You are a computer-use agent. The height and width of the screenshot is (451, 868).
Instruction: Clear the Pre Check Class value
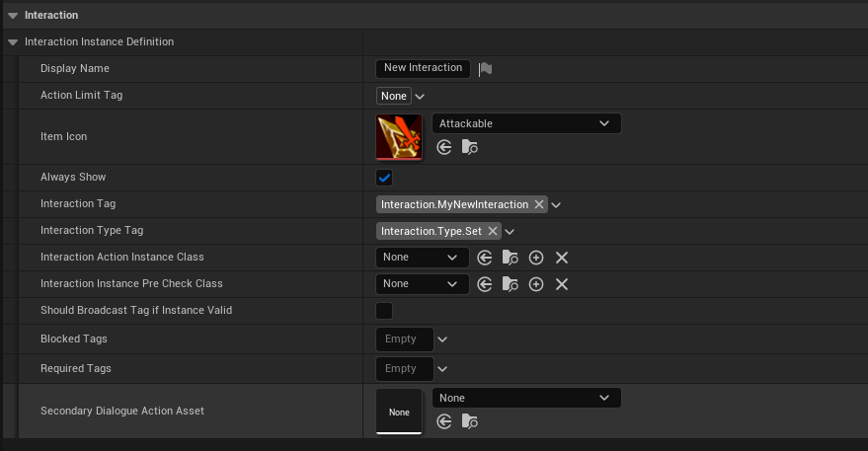click(x=562, y=284)
